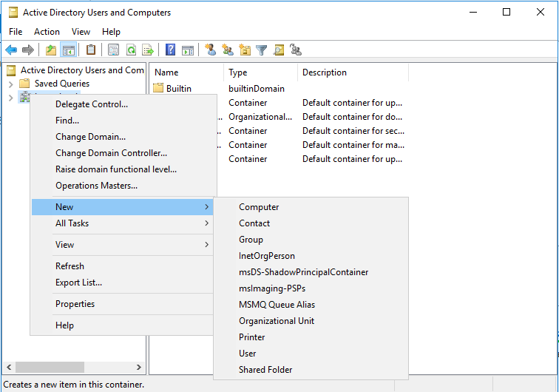Click tree pane horizontal scrollbar left arrow
This screenshot has height=392, width=559.
click(10, 367)
